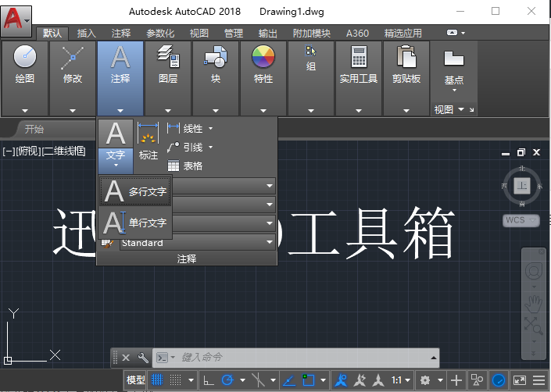Toggle snap mode dotted grid icon
Viewport: 551px width, 392px height.
point(175,380)
